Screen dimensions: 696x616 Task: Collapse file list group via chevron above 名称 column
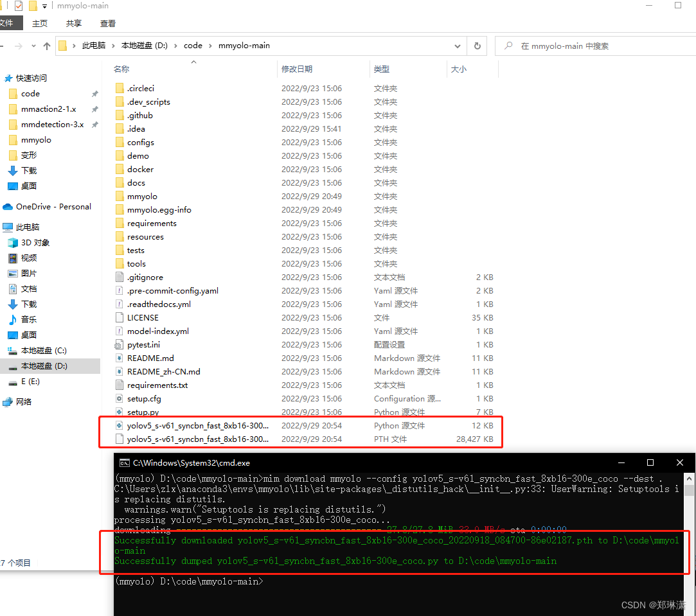pyautogui.click(x=192, y=62)
